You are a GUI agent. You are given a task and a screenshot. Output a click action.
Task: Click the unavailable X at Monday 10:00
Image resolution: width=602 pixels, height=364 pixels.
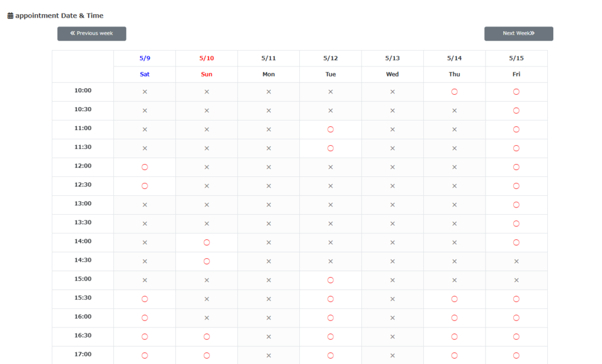tap(269, 92)
